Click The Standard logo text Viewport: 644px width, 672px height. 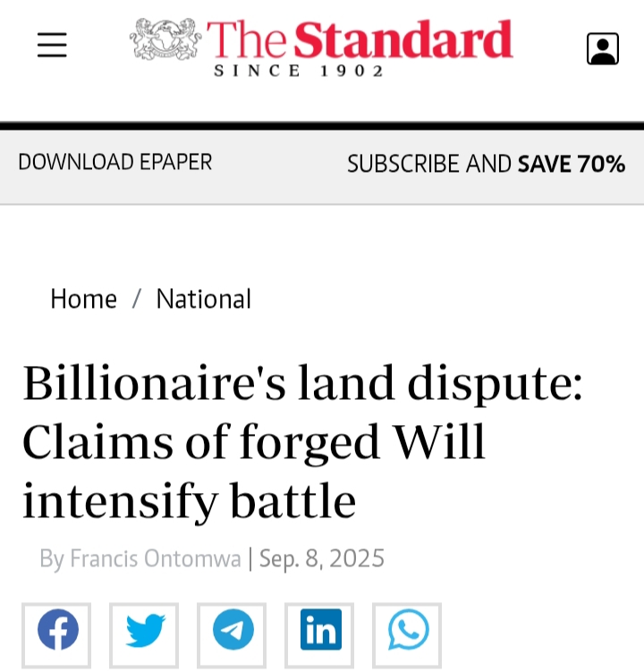pyautogui.click(x=360, y=38)
